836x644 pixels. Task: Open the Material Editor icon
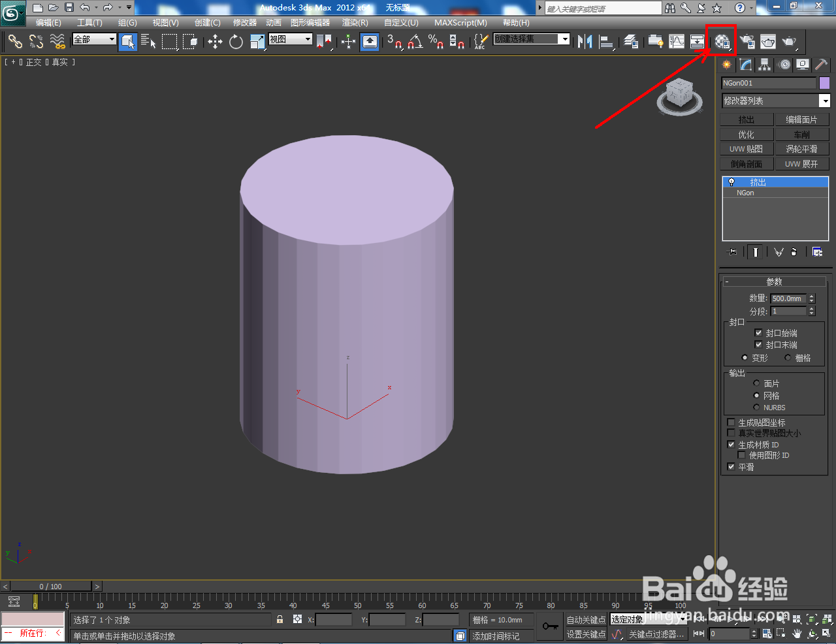tap(722, 42)
